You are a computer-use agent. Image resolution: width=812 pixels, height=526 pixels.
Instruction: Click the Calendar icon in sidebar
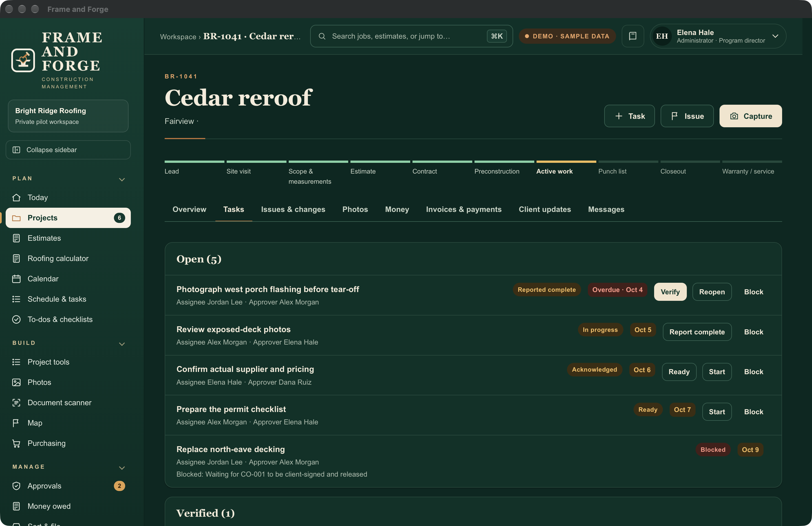(x=16, y=279)
